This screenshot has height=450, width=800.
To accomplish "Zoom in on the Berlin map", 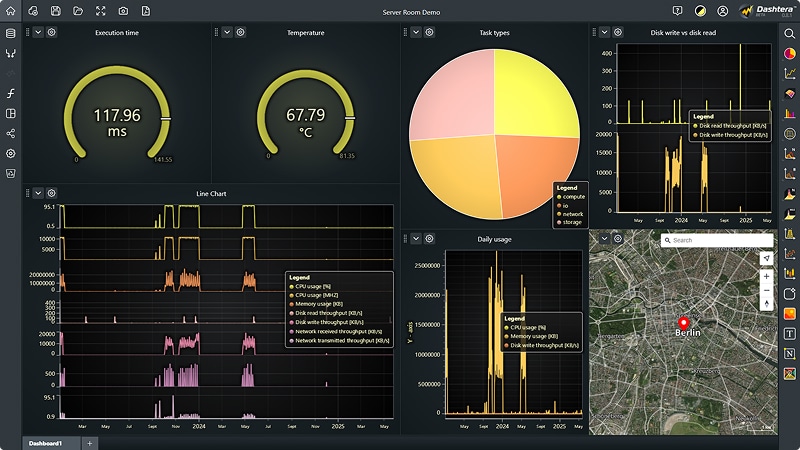I will point(767,276).
